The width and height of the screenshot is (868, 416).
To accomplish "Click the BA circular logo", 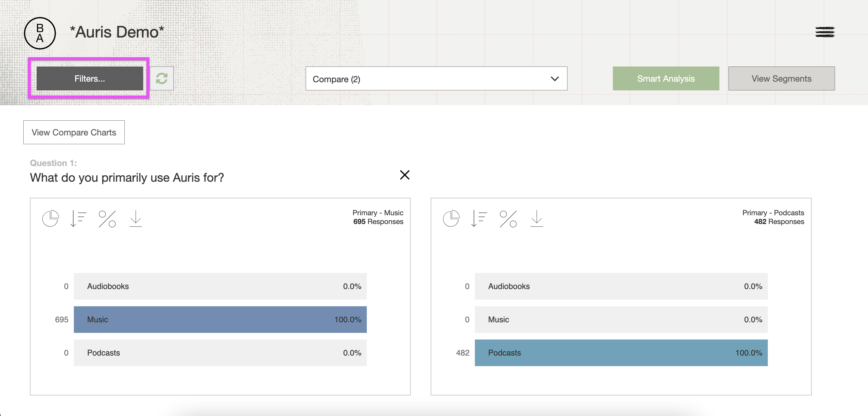I will coord(40,33).
